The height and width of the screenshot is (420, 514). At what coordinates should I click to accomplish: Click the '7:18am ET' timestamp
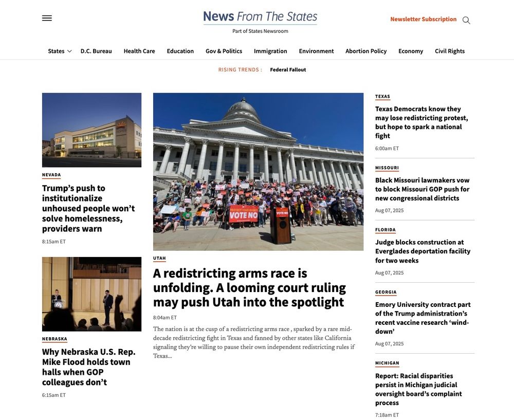[387, 415]
